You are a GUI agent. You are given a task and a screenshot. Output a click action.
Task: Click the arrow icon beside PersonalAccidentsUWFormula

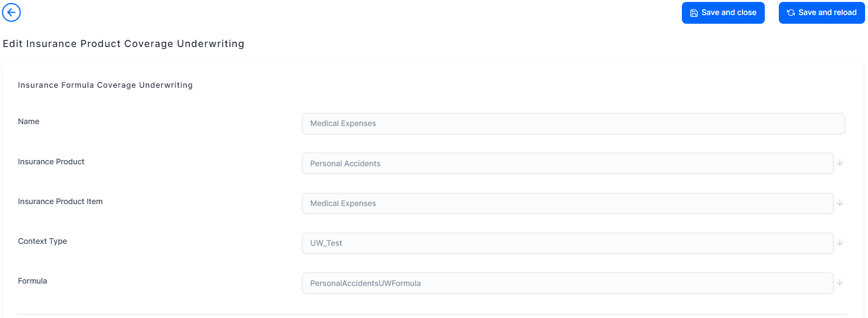pos(840,283)
